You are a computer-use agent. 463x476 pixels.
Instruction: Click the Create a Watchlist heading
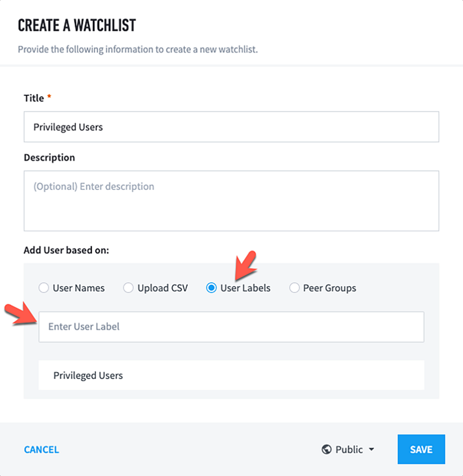76,25
